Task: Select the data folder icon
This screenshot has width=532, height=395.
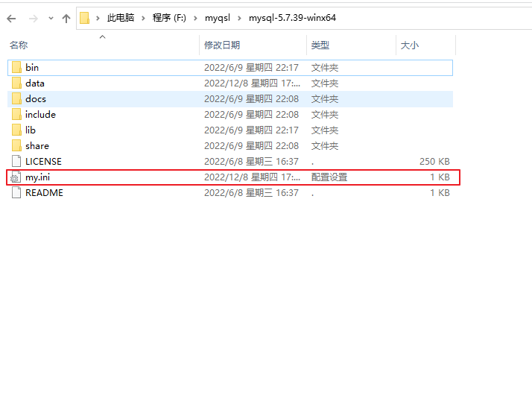Action: [x=16, y=83]
